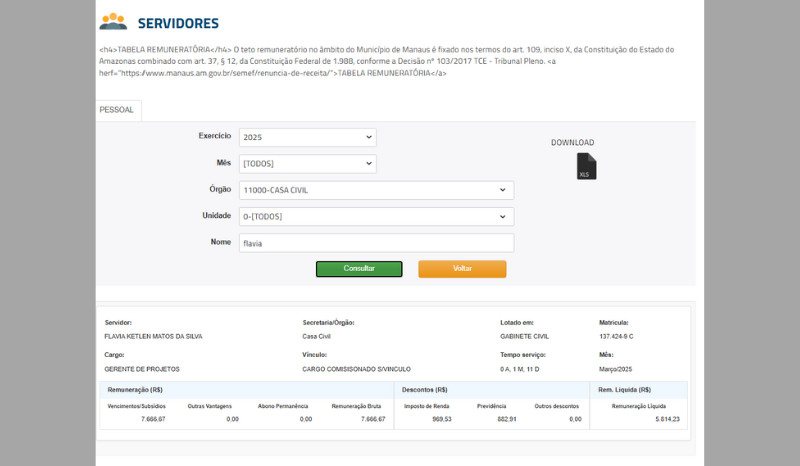The height and width of the screenshot is (466, 800).
Task: Open the Órgão dropdown 11000-CASA CIVIL
Action: tap(376, 190)
